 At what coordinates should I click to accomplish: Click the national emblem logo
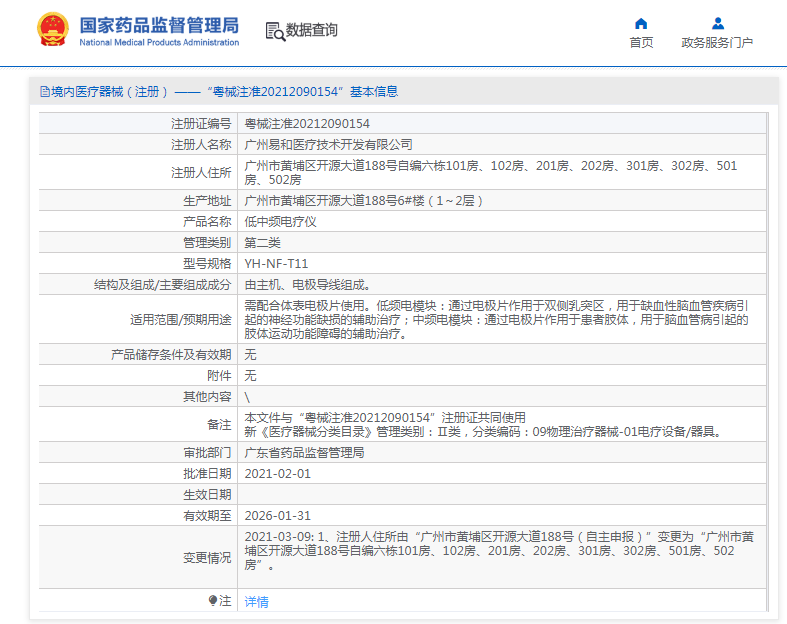[53, 30]
